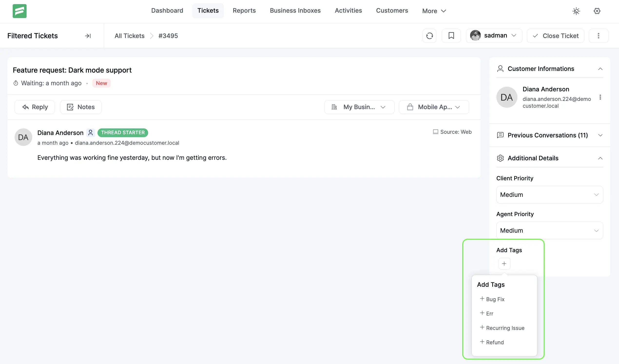Viewport: 619px width, 364px height.
Task: Open the Mobile App product dropdown
Action: (x=434, y=107)
